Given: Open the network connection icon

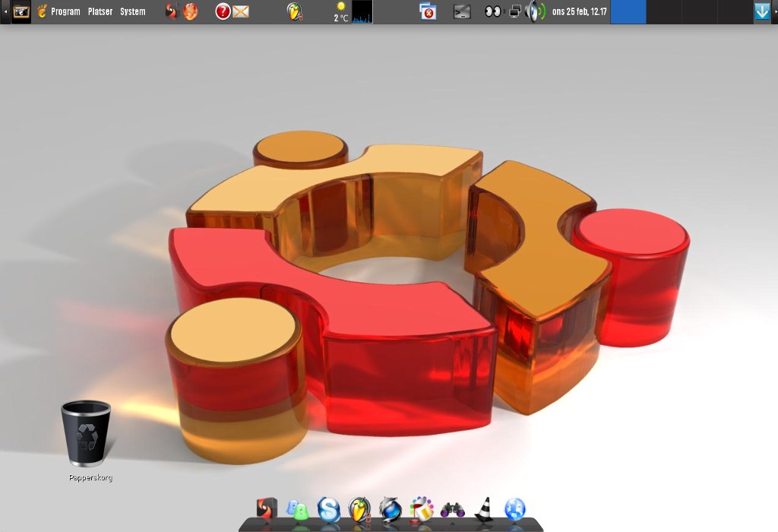Looking at the screenshot, I should tap(516, 11).
